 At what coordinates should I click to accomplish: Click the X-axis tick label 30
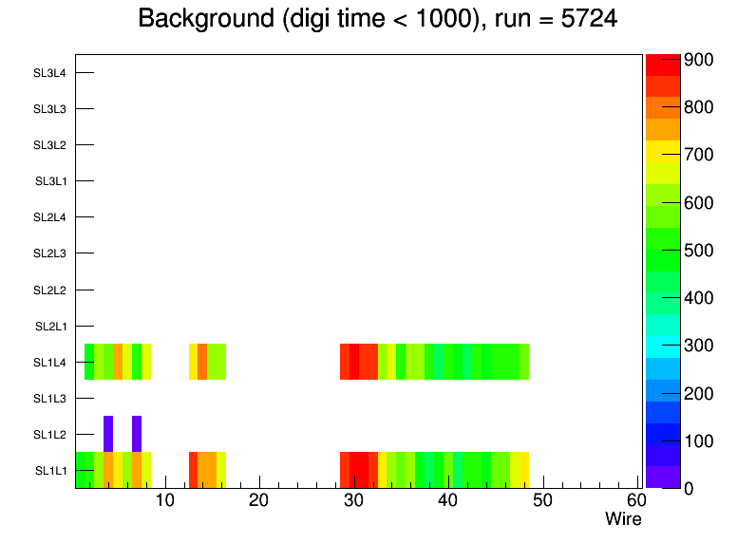coord(353,501)
